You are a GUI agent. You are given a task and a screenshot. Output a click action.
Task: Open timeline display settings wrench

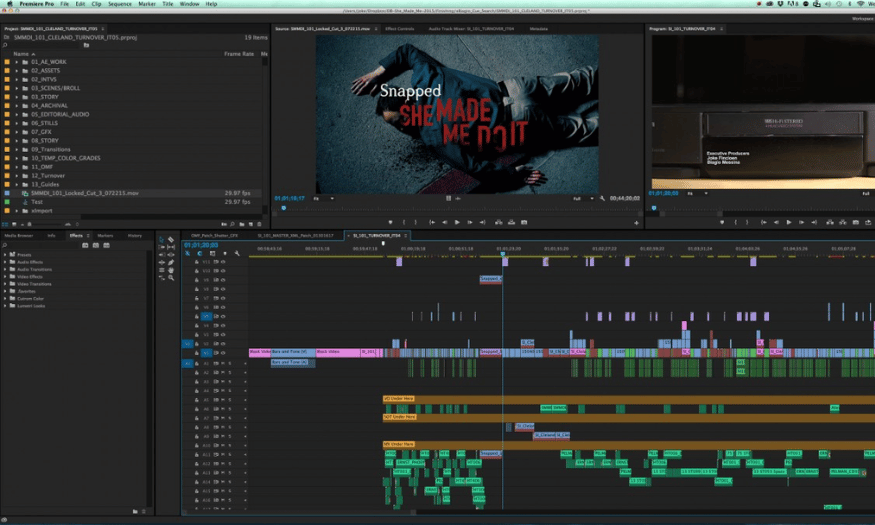[237, 253]
